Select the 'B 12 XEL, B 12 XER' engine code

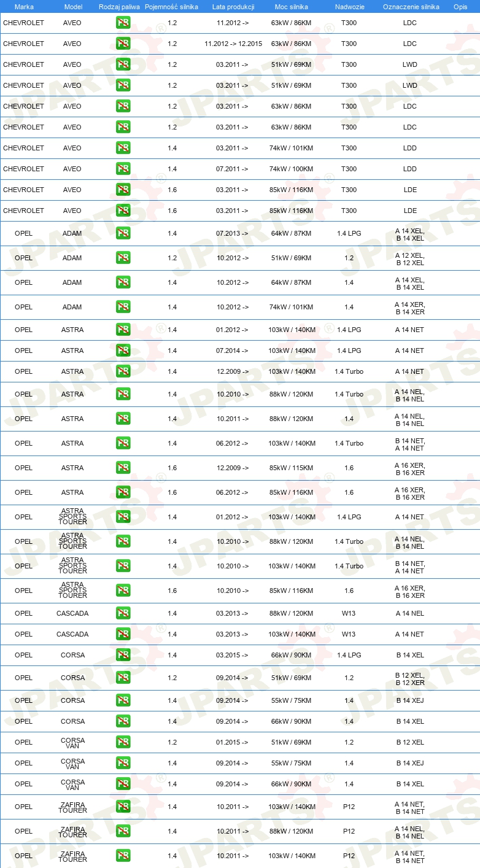pyautogui.click(x=410, y=679)
